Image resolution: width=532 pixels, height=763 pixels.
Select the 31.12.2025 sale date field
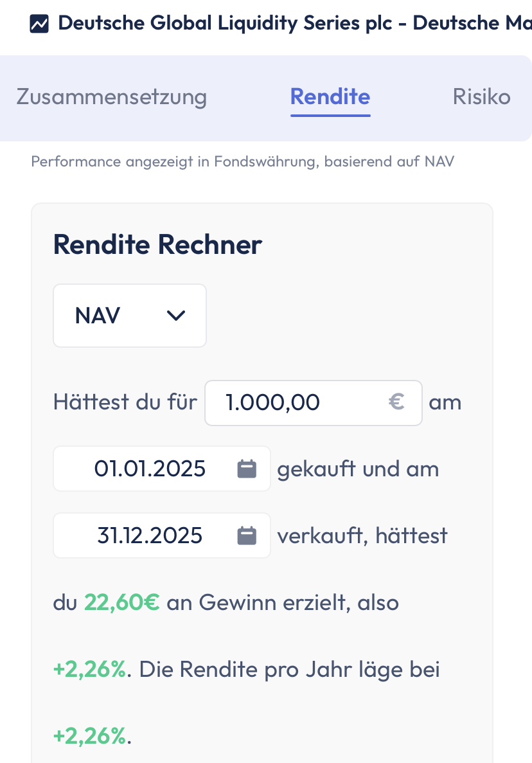click(x=162, y=535)
